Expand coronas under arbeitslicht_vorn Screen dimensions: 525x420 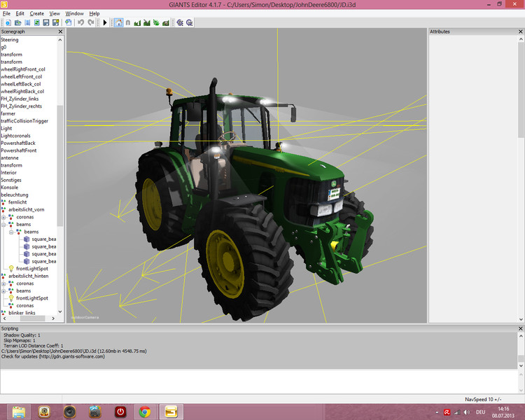tap(3, 217)
